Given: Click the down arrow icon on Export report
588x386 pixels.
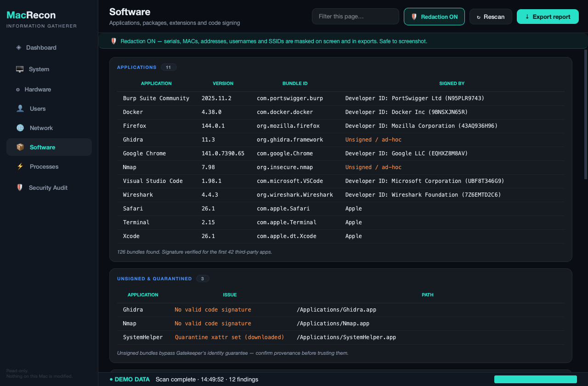Looking at the screenshot, I should click(x=527, y=17).
